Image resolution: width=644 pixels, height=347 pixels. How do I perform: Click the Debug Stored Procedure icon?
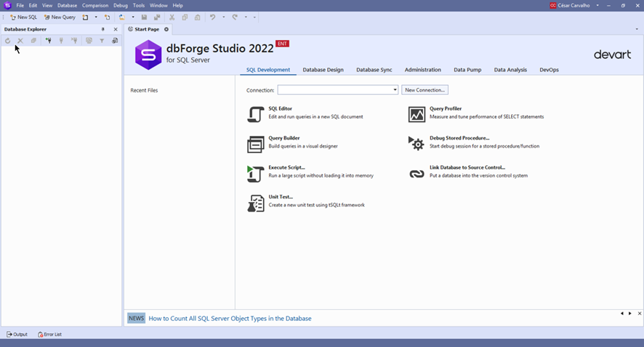(x=416, y=144)
